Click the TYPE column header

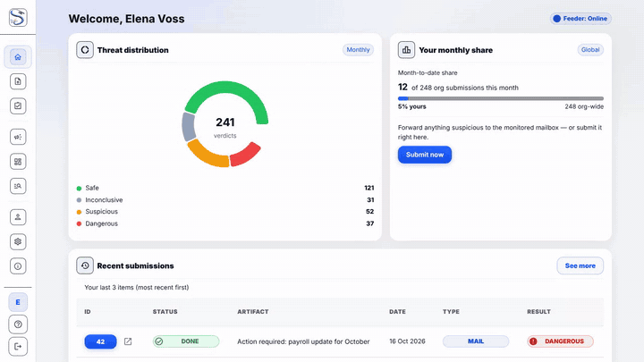pyautogui.click(x=451, y=312)
